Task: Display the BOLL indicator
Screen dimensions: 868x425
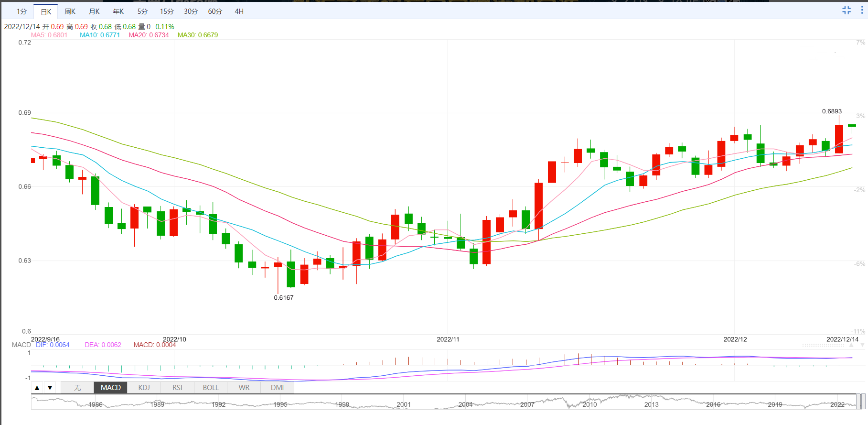Action: coord(211,388)
